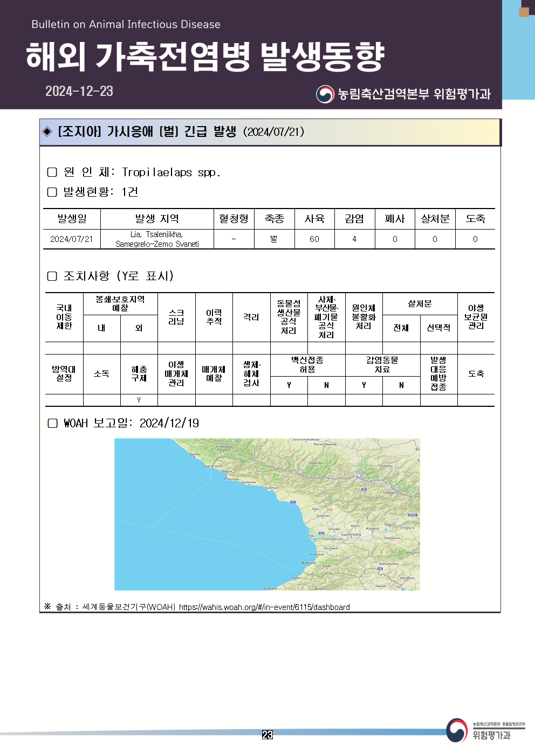Viewport: 535px width, 756px height.
Task: Click the 격리 measure header
Action: (x=251, y=317)
